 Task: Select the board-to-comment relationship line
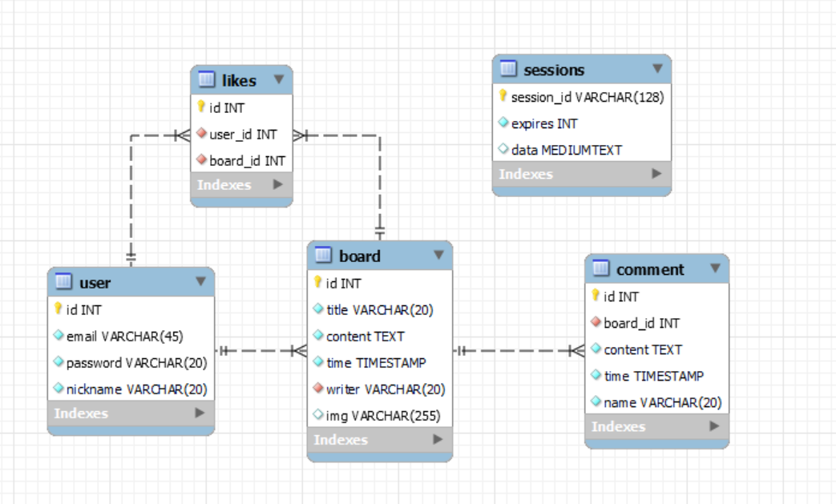(x=519, y=351)
